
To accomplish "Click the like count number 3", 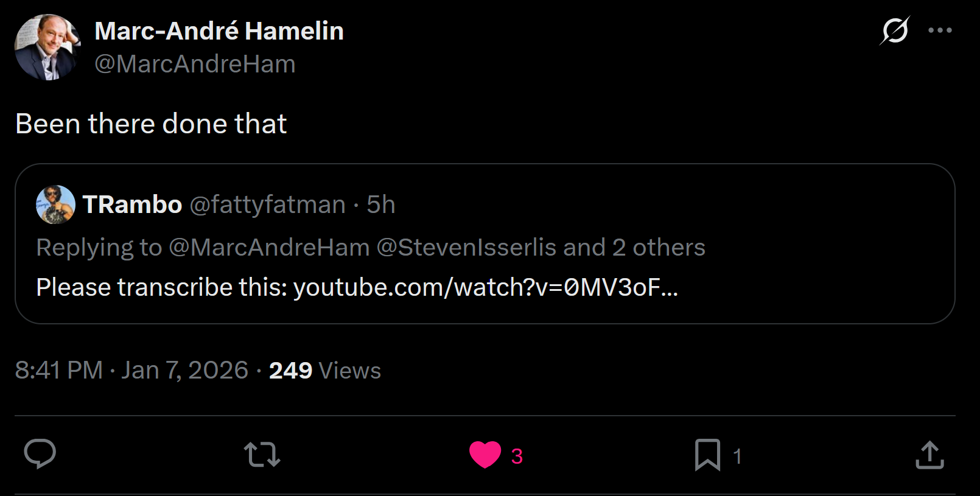I will pos(517,456).
